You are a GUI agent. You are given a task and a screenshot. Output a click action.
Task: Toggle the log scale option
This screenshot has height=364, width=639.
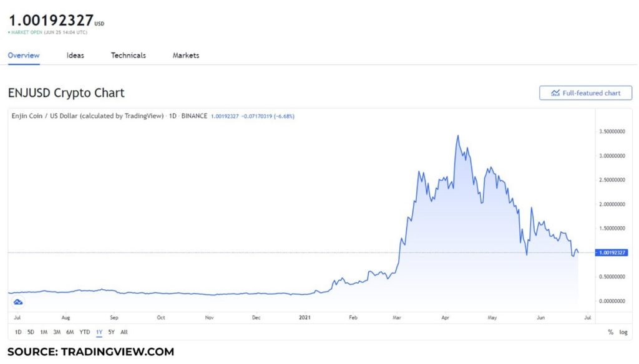(623, 332)
